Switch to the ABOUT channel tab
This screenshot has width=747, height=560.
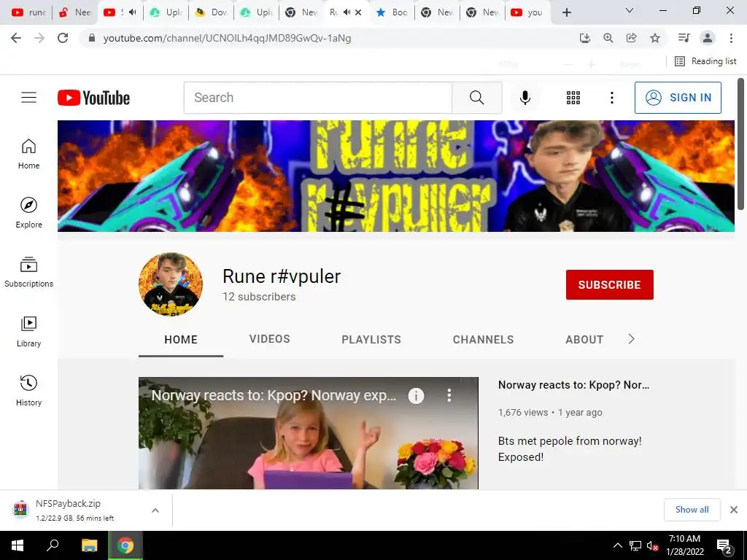584,340
